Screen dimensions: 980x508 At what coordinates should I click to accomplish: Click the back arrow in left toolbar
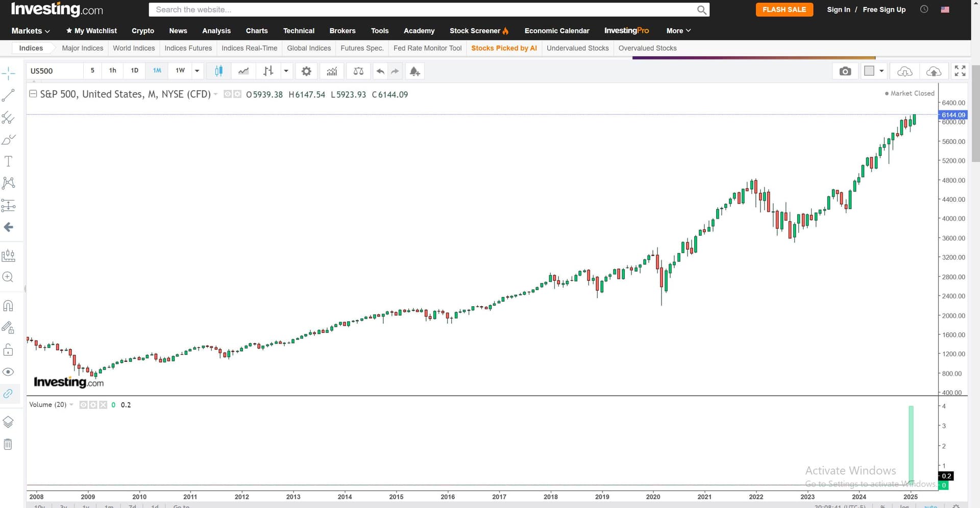[x=9, y=227]
